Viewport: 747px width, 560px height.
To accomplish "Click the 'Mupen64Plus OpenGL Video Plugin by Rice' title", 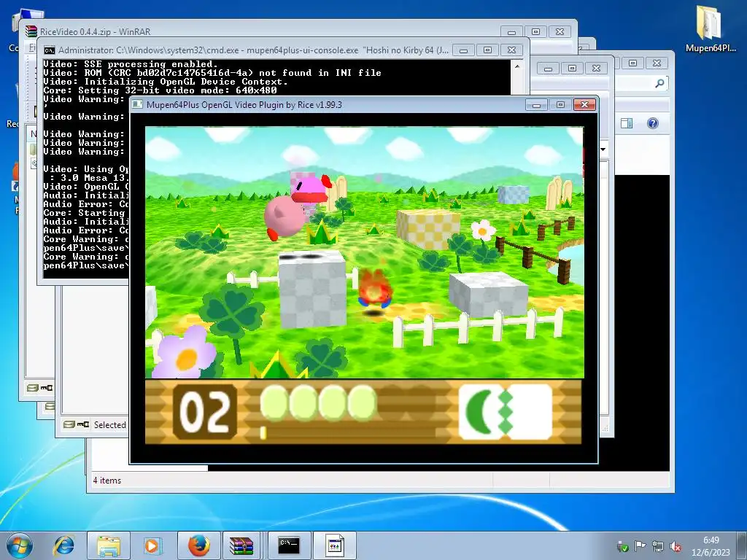I will [244, 105].
